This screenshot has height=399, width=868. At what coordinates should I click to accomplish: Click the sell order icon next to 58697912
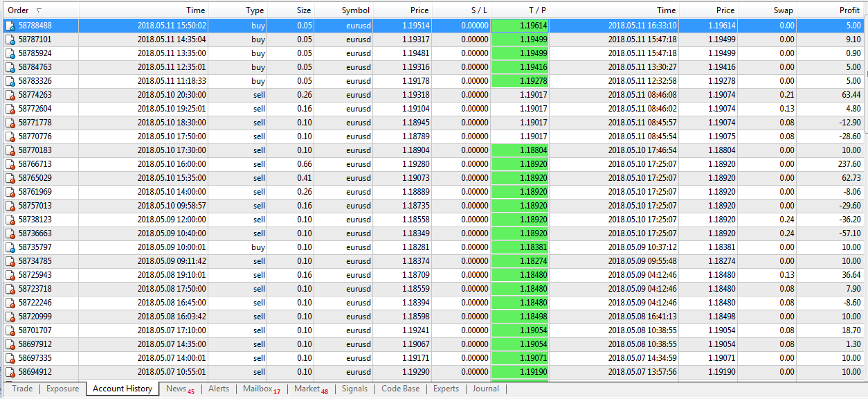[10, 344]
